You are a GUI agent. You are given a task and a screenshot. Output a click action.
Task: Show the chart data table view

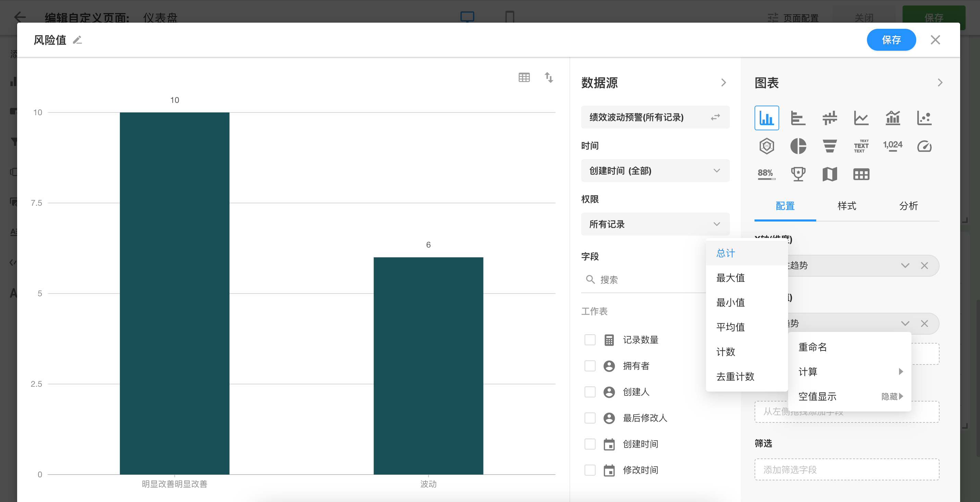pyautogui.click(x=524, y=77)
